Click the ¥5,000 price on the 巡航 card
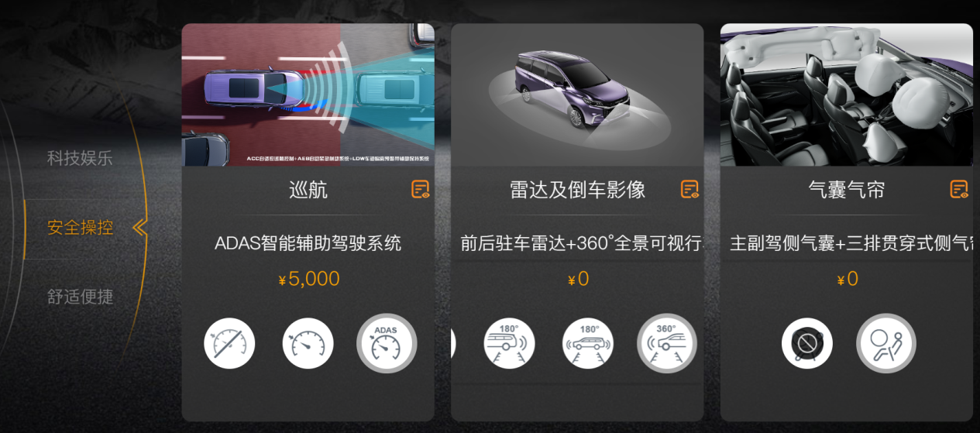The width and height of the screenshot is (980, 433). (308, 279)
